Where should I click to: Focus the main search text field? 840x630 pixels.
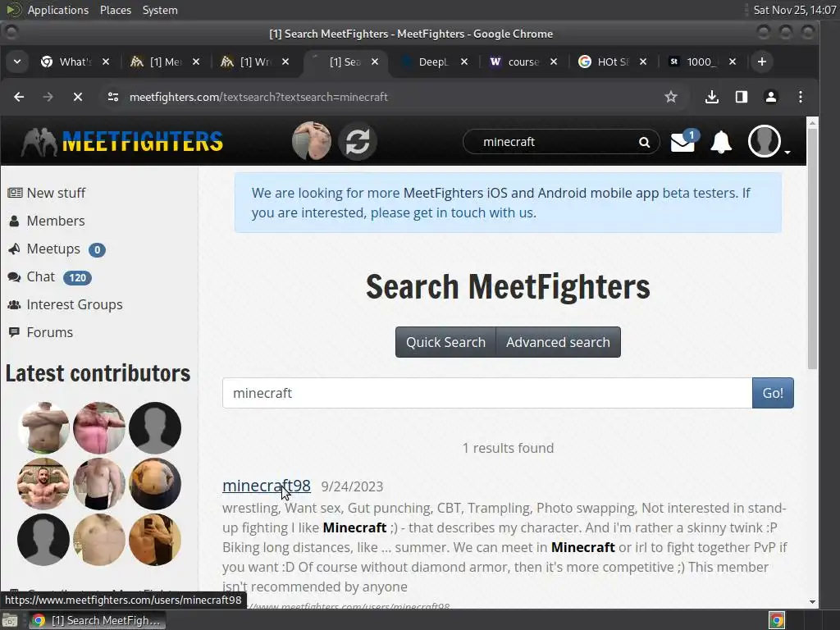[x=487, y=393]
